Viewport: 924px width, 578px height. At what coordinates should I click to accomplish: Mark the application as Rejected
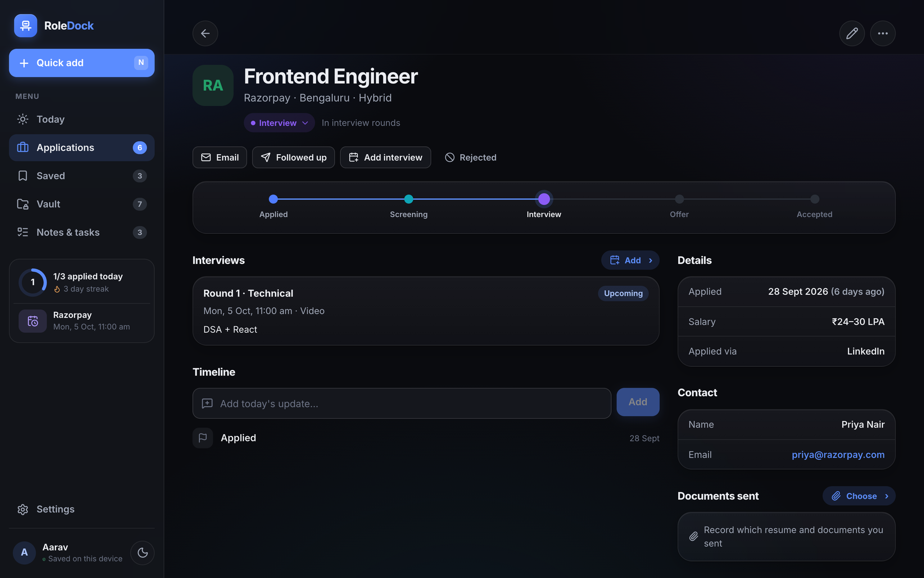[x=470, y=157]
